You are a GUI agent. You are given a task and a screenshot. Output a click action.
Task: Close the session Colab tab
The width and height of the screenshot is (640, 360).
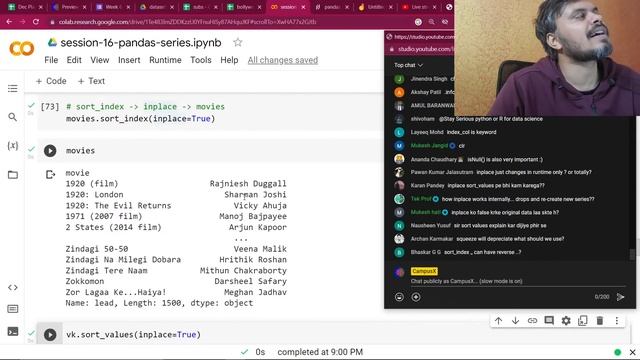click(303, 7)
